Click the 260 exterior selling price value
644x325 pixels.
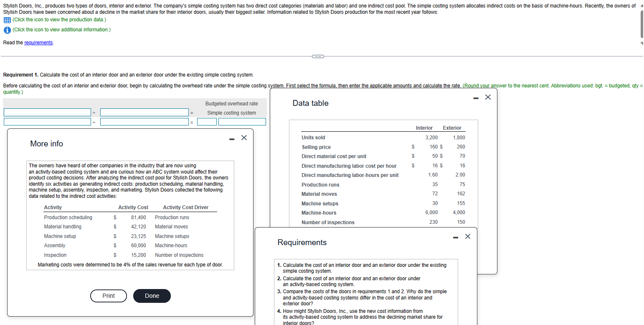tap(461, 147)
